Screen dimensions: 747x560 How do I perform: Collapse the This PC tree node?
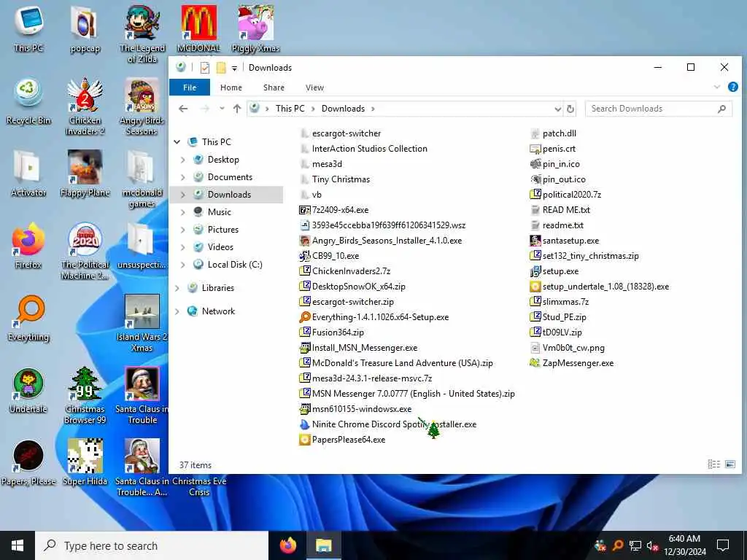tap(177, 142)
